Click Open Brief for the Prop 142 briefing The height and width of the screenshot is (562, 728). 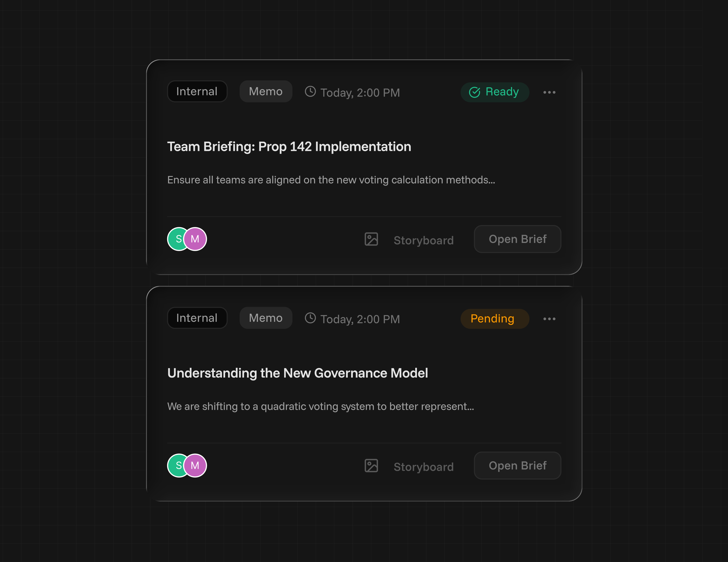coord(517,239)
